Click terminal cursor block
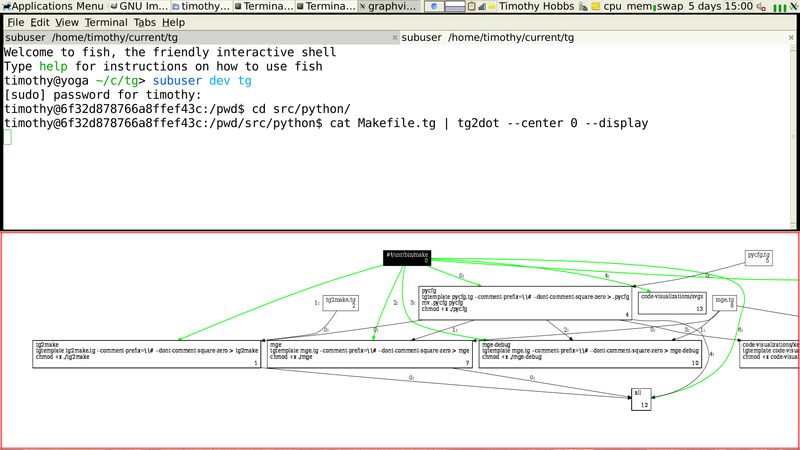 (x=7, y=137)
